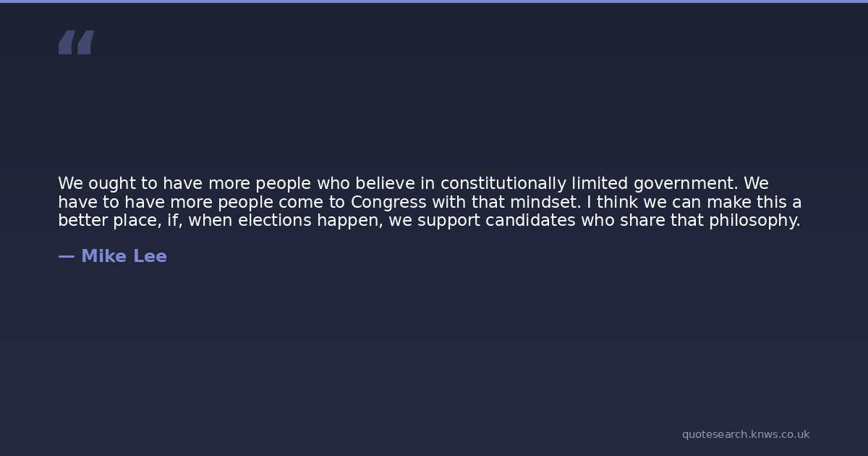Viewport: 868px width, 456px height.
Task: Click the em dash before Mike Lee
Action: click(x=66, y=256)
